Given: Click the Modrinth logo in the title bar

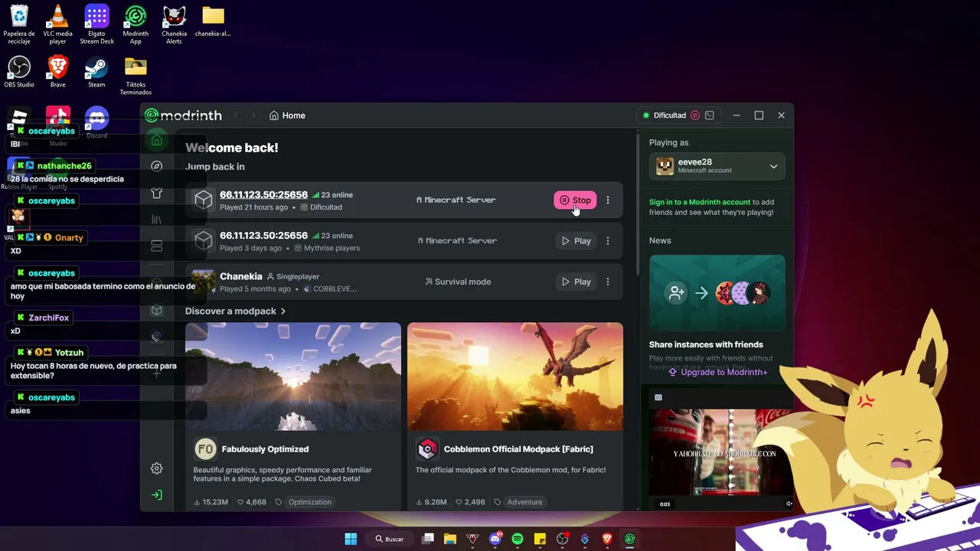Looking at the screenshot, I should click(184, 116).
